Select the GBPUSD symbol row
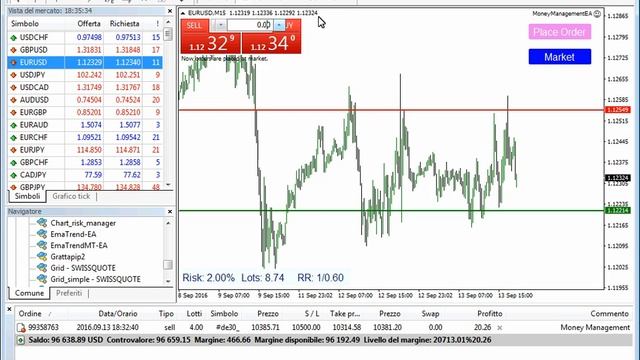 pos(85,50)
